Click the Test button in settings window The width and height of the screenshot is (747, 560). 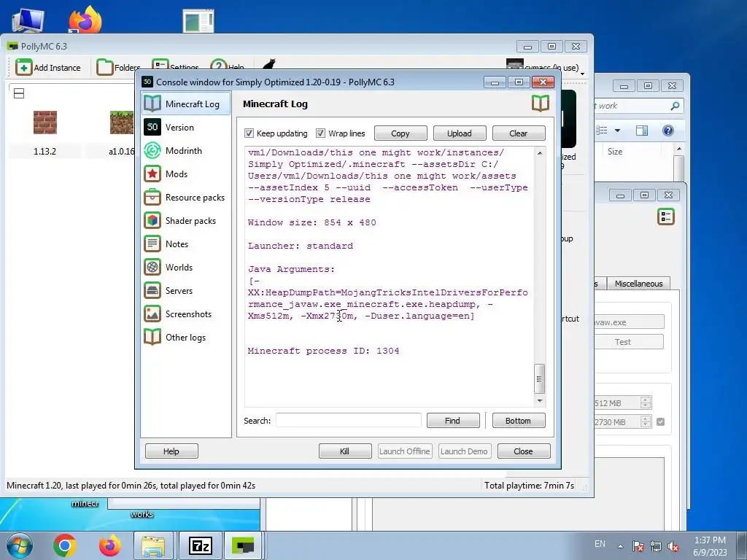pyautogui.click(x=623, y=342)
